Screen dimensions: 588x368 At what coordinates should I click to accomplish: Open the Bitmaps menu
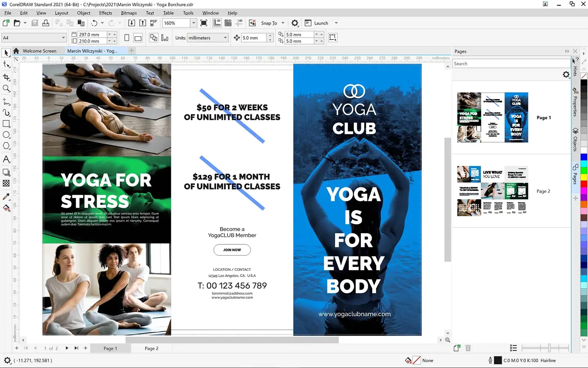129,13
